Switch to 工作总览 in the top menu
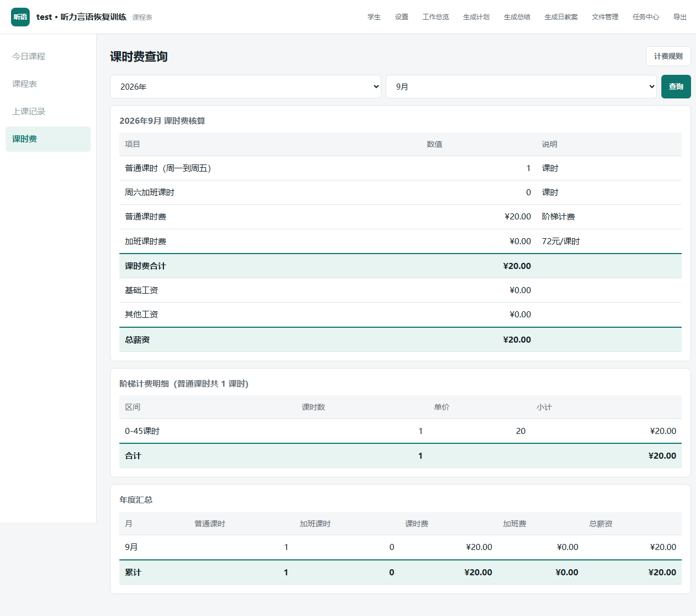 pos(436,17)
